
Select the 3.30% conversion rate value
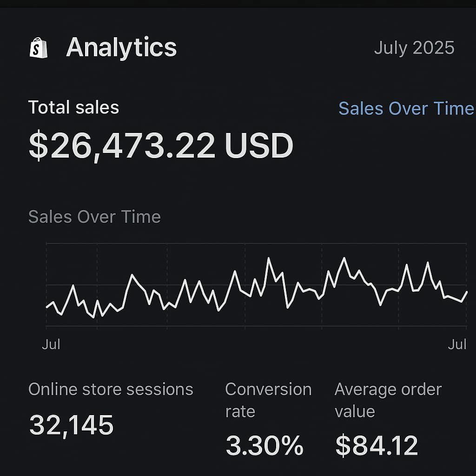[x=264, y=445]
